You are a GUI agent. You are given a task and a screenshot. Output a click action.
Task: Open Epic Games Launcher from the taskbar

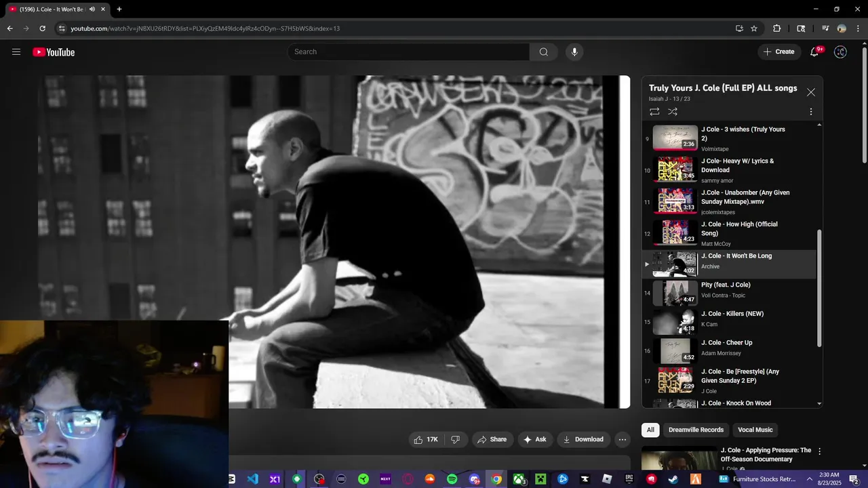pos(629,479)
